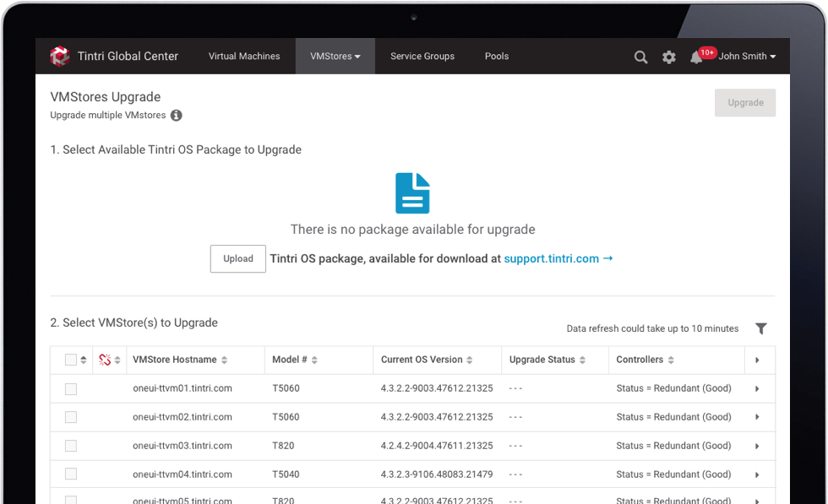Open the search magnifier icon

(x=640, y=57)
